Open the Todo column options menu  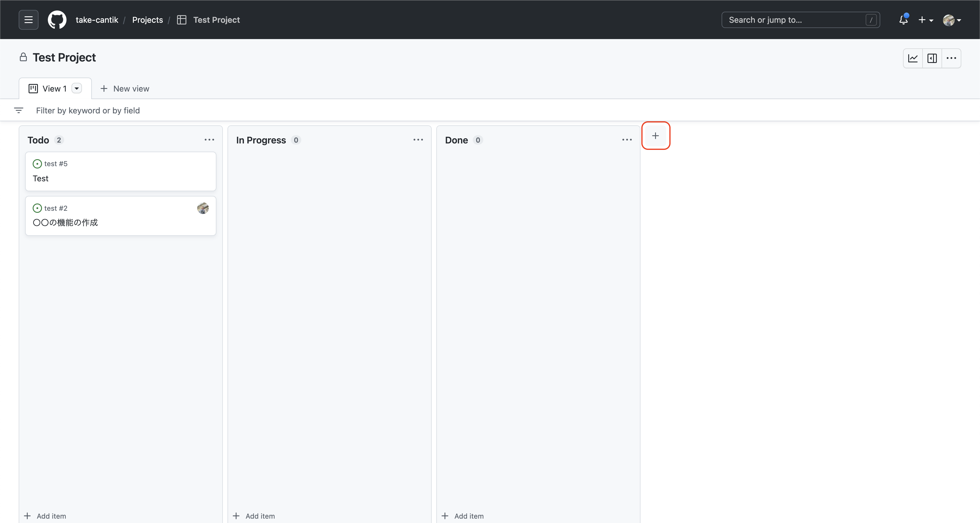click(x=209, y=140)
